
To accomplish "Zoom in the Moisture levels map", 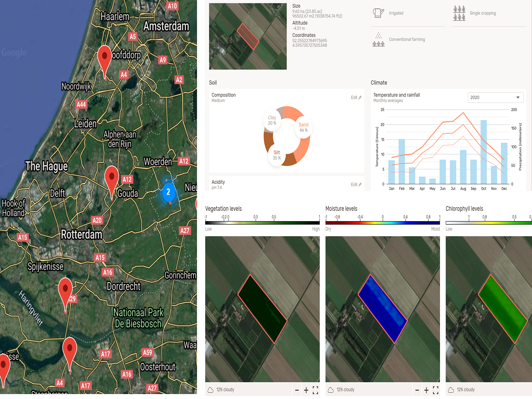I will tap(427, 390).
